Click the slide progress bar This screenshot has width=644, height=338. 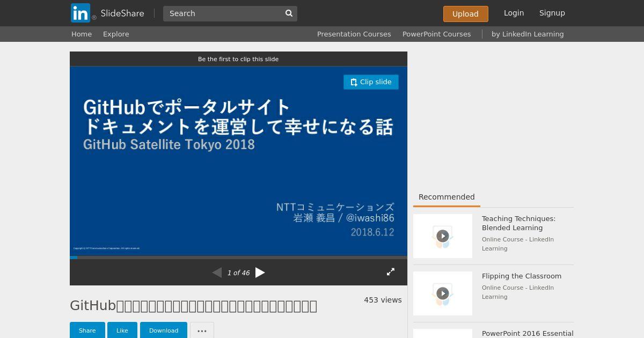(x=238, y=258)
